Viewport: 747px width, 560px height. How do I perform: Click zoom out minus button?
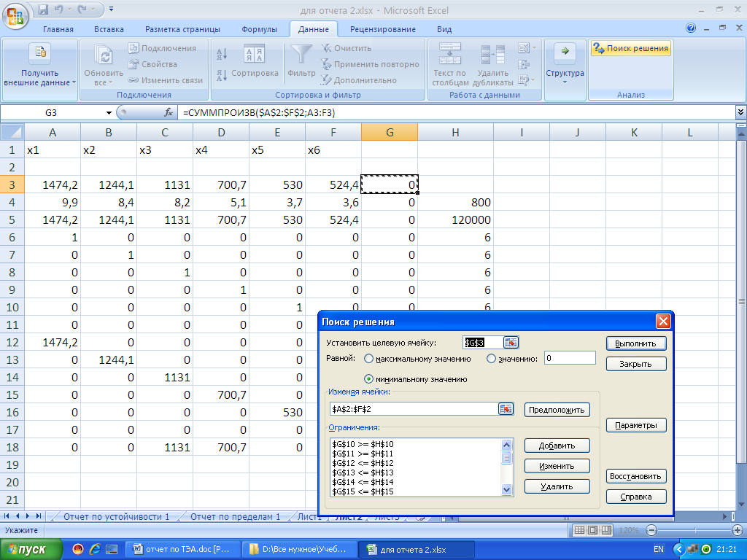pyautogui.click(x=651, y=530)
